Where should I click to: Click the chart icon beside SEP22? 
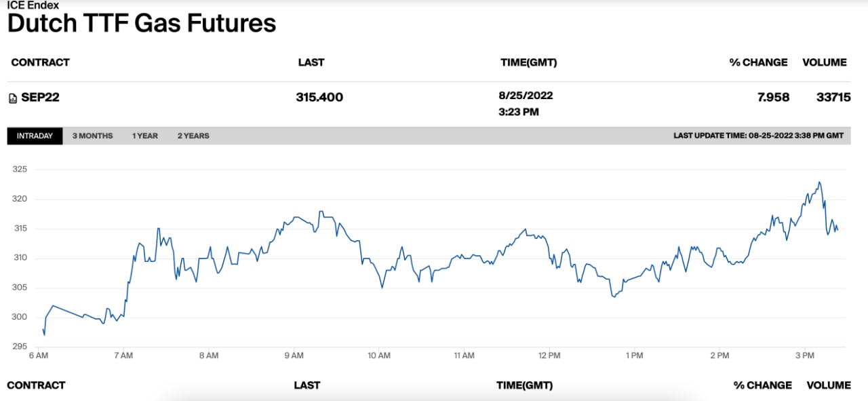point(12,98)
